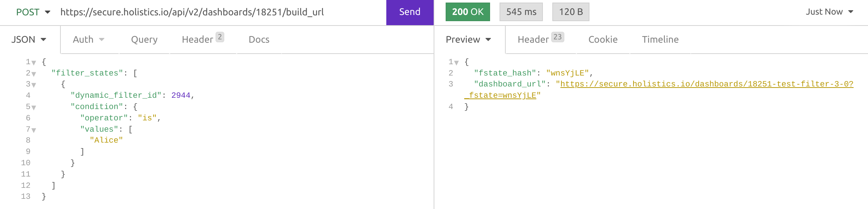This screenshot has height=209, width=868.
Task: Fold the condition object at line 5
Action: 34,108
